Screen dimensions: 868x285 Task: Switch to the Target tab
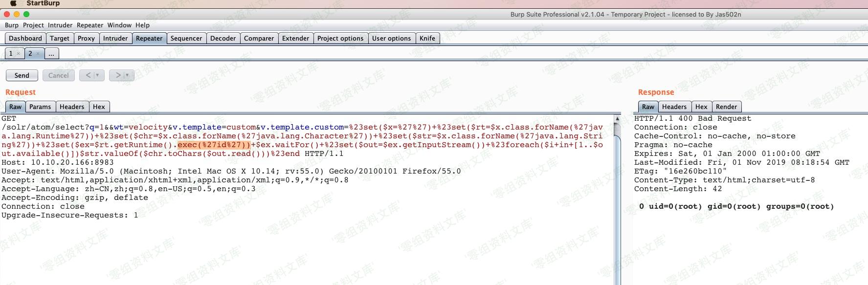60,38
